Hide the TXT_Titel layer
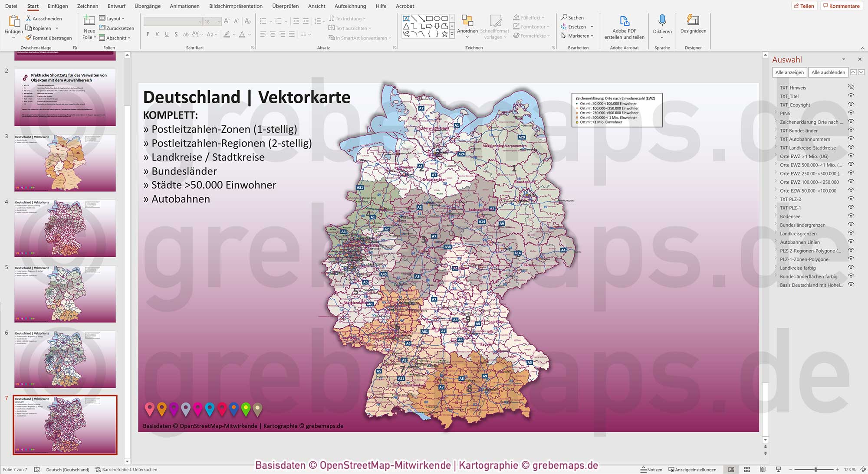The width and height of the screenshot is (868, 474). (851, 96)
